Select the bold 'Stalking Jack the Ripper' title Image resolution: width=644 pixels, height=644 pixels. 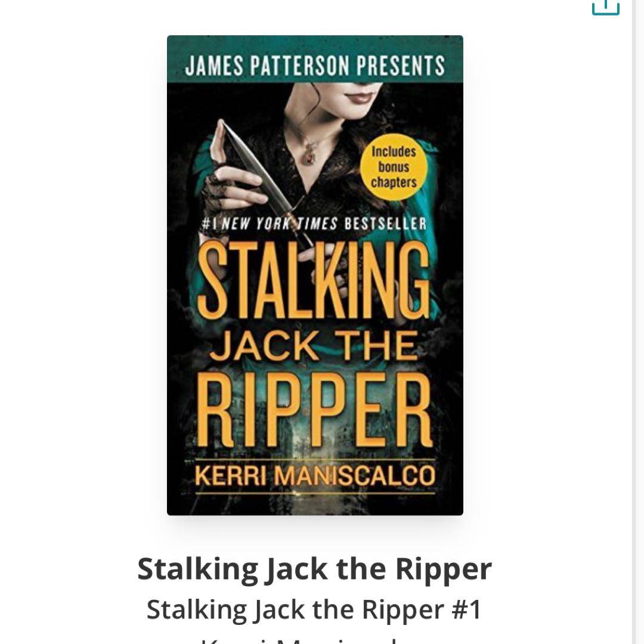(x=315, y=569)
